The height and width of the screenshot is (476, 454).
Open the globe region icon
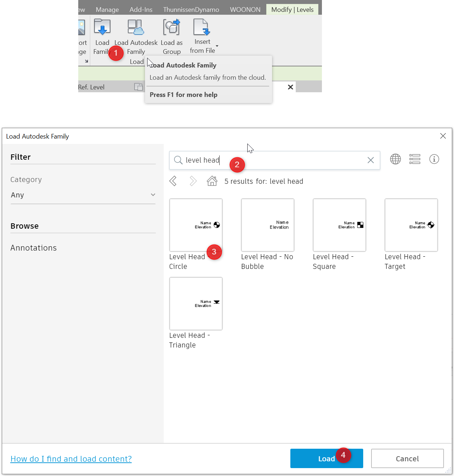click(395, 159)
